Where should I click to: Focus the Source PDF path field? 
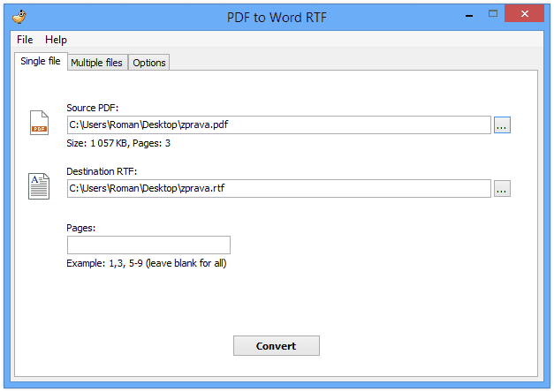[278, 125]
